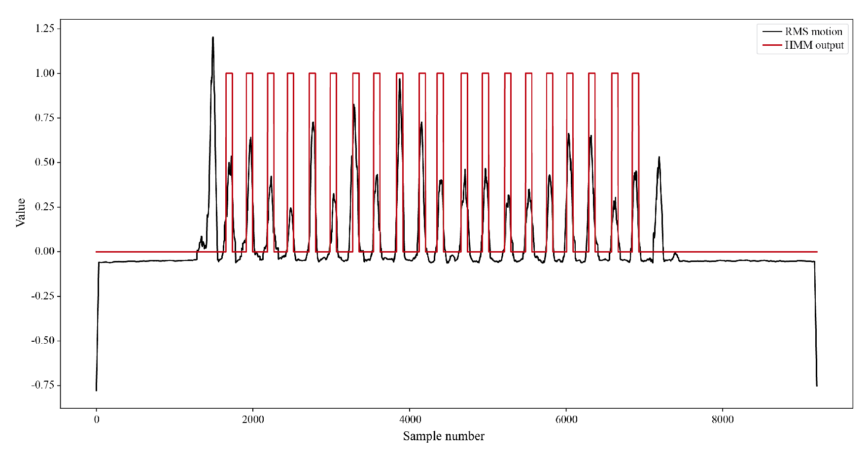Click the 'Sample number' x-axis title

pos(443,436)
